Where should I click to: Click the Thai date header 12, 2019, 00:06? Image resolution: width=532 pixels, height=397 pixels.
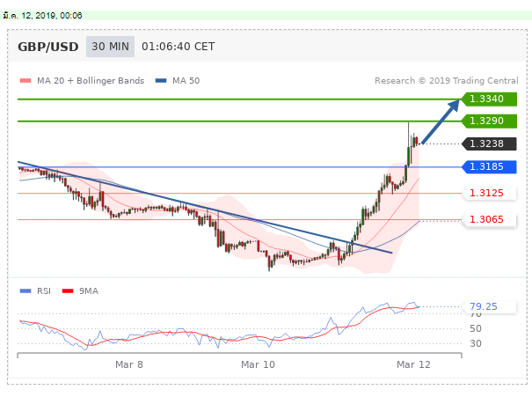point(42,16)
